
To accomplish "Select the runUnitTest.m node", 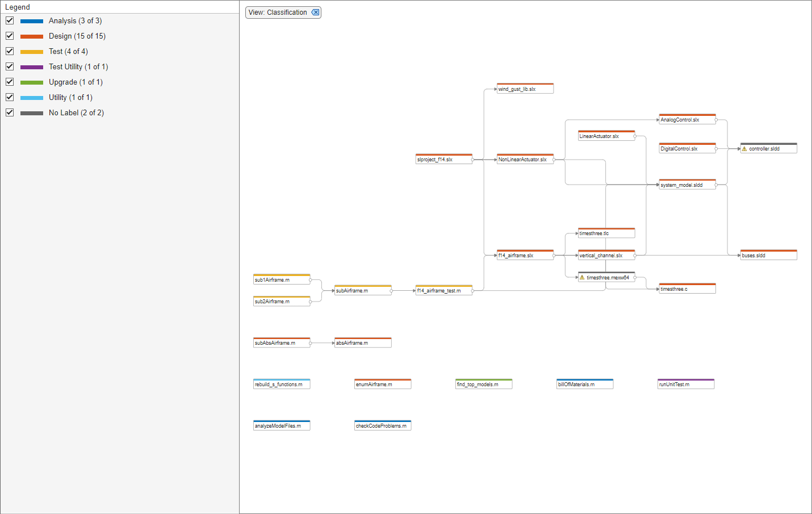I will pos(685,383).
